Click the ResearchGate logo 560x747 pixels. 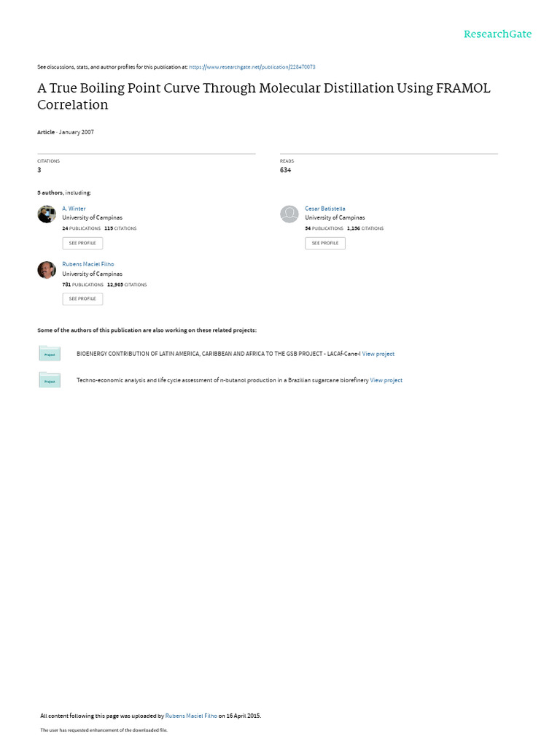(498, 34)
